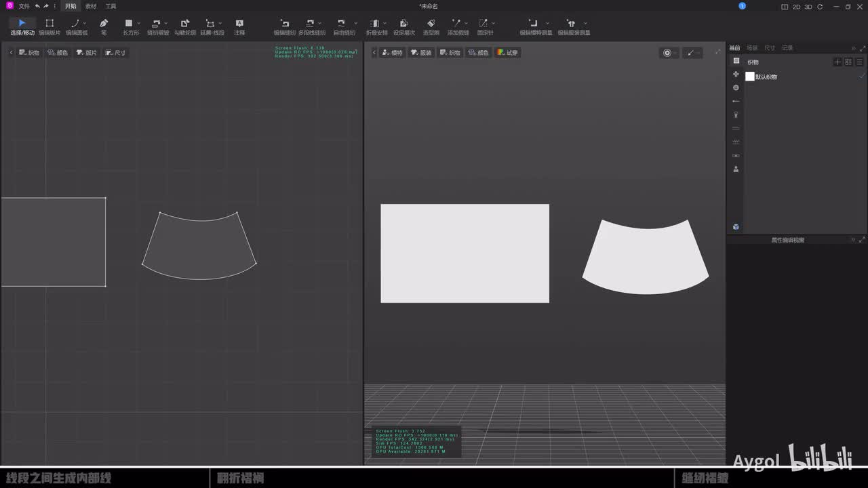This screenshot has height=488, width=868.
Task: Toggle 颜色 display in 3D window
Action: (479, 52)
